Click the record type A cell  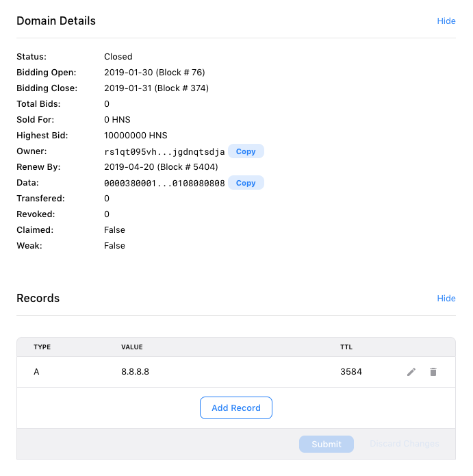[x=36, y=372]
